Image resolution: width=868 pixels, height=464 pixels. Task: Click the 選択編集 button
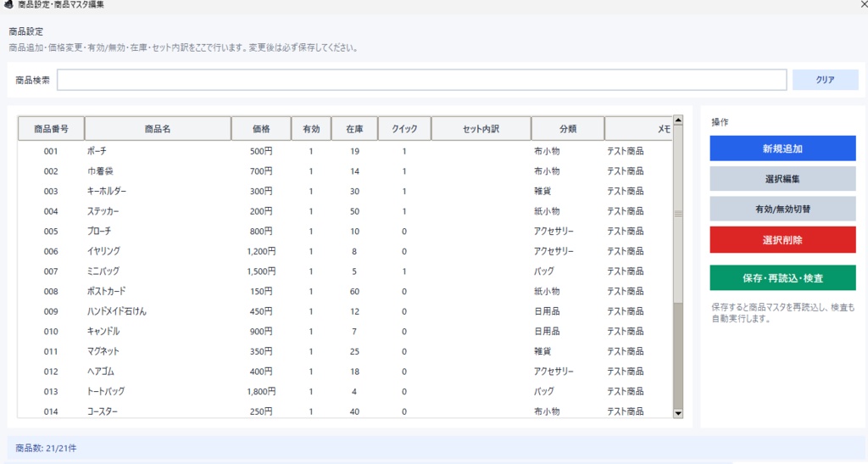click(782, 179)
